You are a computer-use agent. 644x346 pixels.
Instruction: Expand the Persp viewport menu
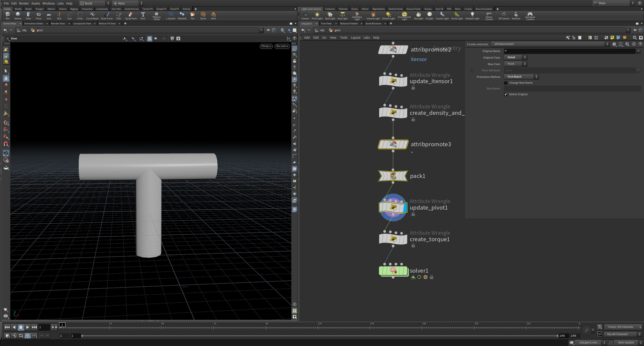point(266,46)
